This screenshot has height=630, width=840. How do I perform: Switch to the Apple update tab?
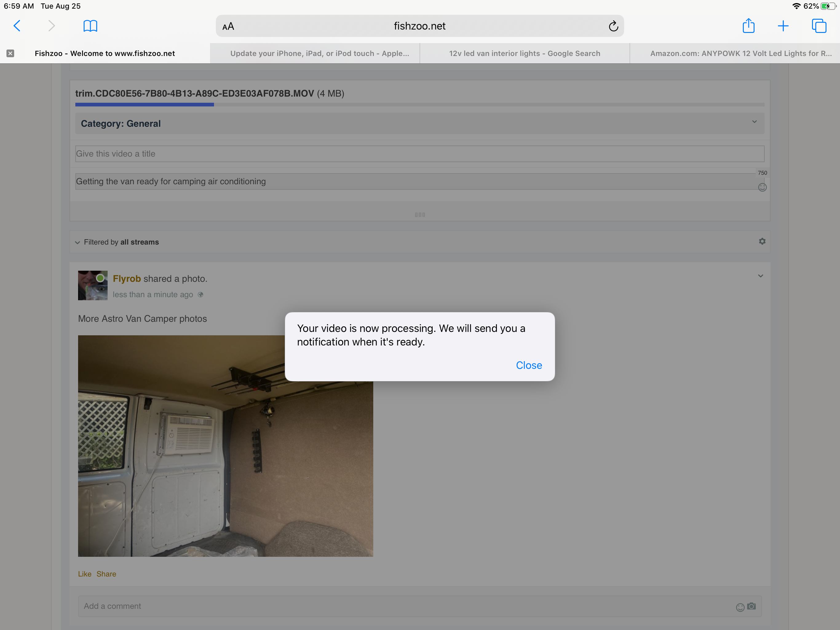point(319,53)
